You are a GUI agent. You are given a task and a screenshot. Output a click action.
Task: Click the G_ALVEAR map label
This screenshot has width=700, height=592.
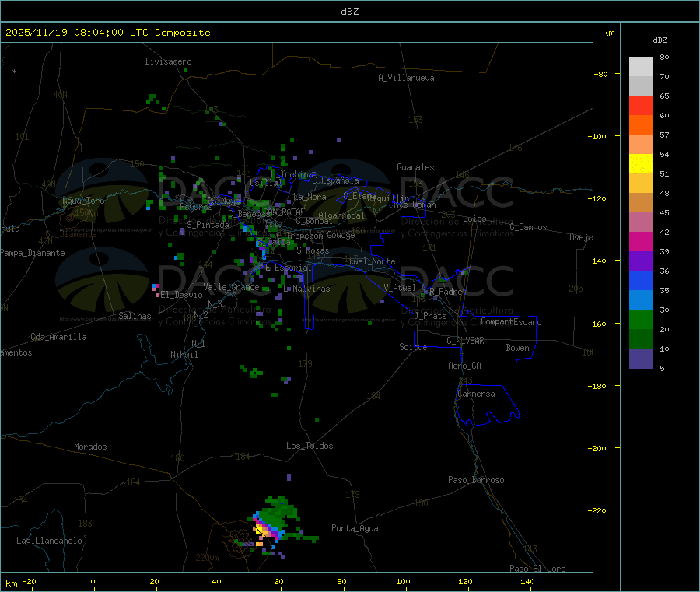pyautogui.click(x=465, y=341)
